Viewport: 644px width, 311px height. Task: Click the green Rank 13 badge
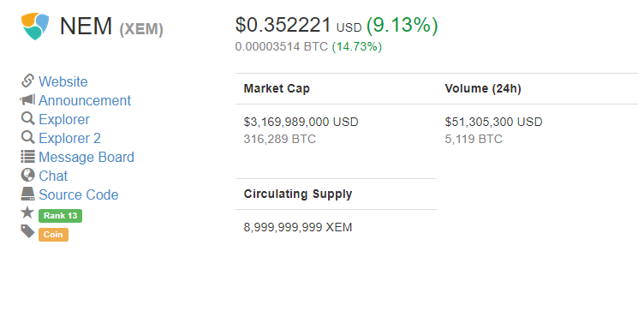tap(60, 216)
